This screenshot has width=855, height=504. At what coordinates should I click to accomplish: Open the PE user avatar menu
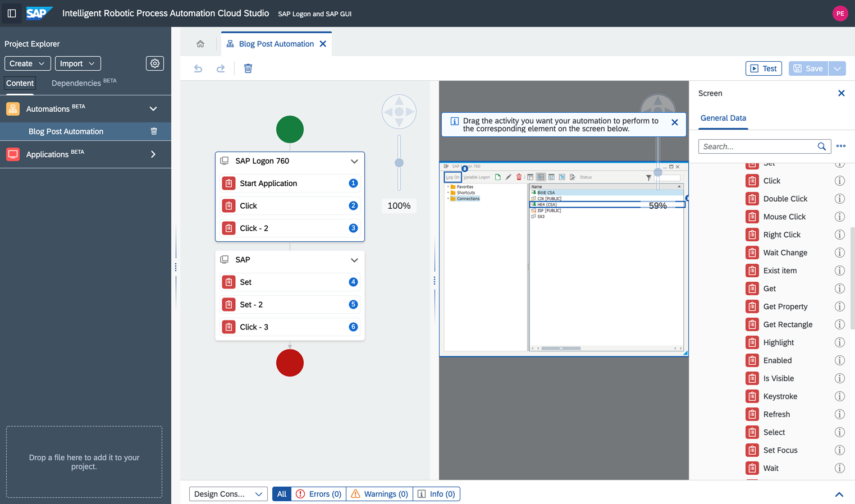click(x=840, y=13)
